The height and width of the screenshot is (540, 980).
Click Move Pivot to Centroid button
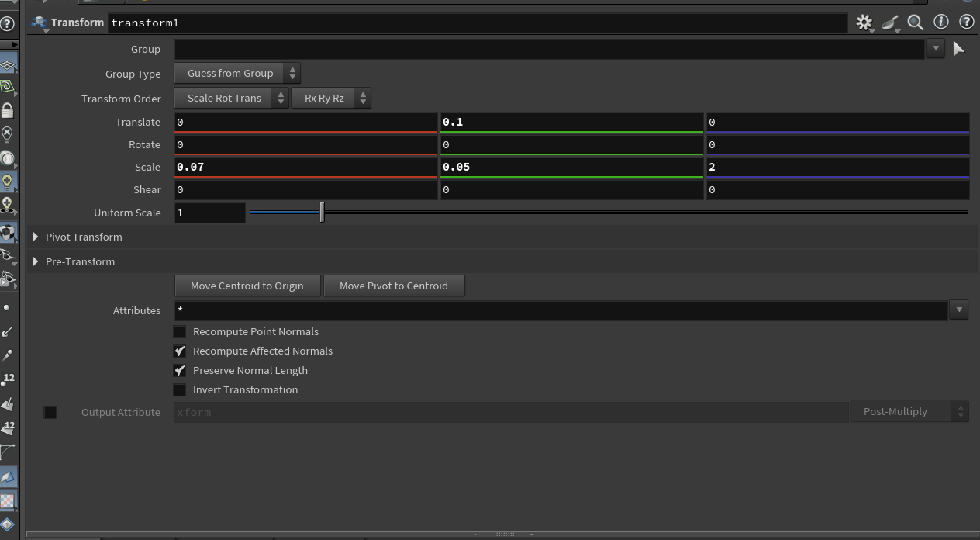394,286
